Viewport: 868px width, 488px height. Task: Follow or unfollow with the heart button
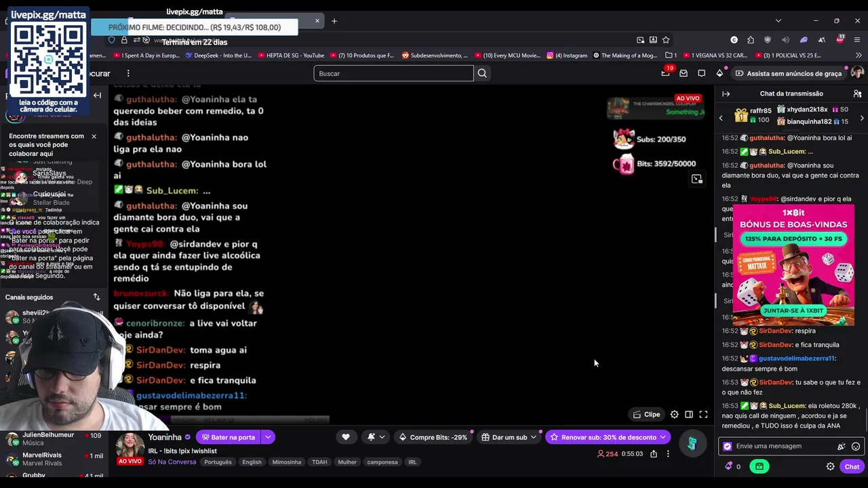pos(346,437)
